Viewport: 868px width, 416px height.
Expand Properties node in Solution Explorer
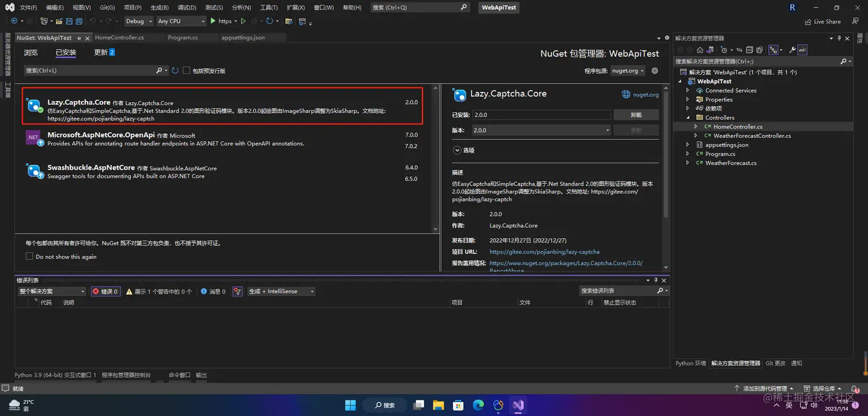[688, 99]
